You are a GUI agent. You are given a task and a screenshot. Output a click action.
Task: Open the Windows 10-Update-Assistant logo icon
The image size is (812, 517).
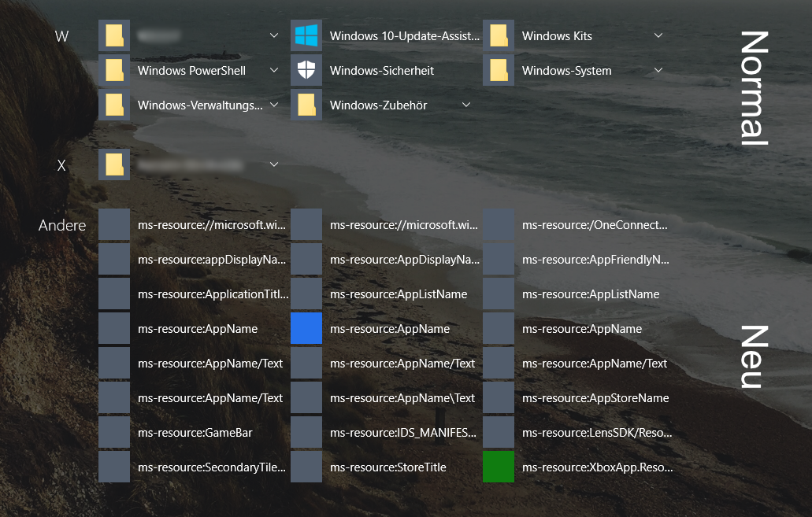(x=306, y=35)
